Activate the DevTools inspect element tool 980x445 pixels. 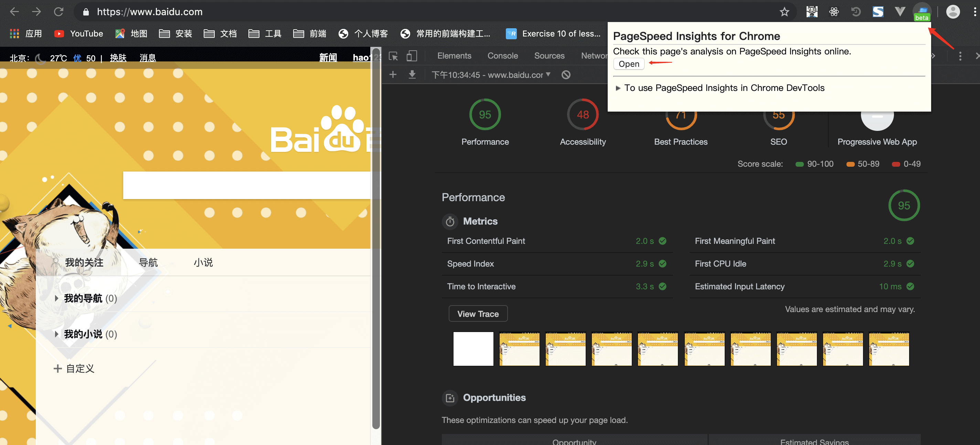393,56
